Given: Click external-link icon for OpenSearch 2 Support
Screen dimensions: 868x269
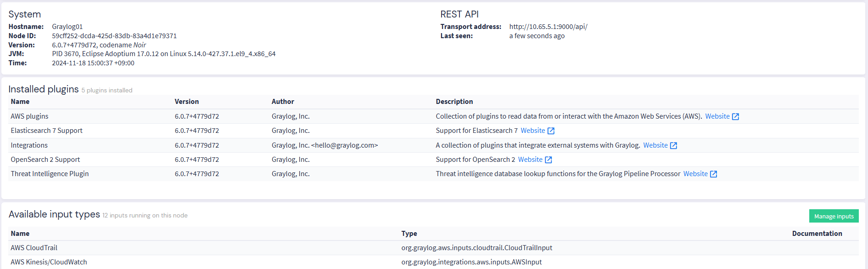Looking at the screenshot, I should [x=548, y=160].
